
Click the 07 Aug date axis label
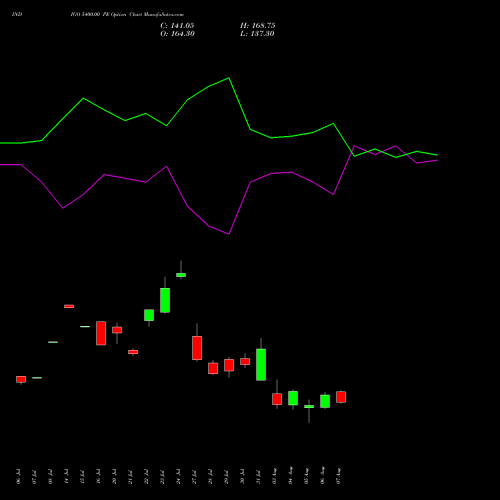338,476
